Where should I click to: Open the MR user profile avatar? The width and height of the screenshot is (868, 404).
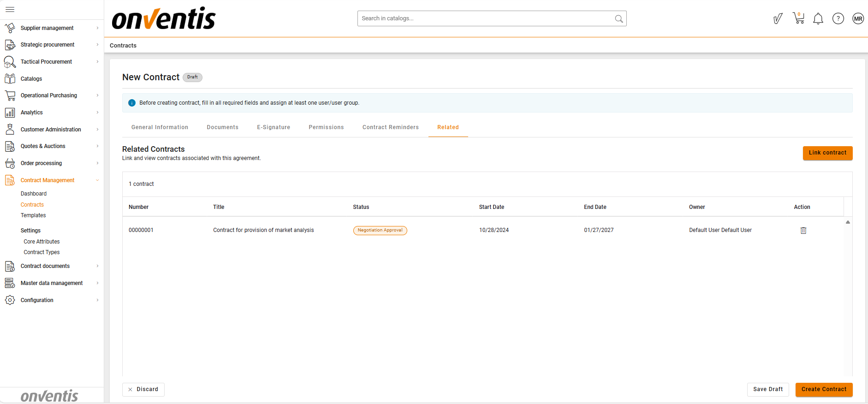tap(858, 18)
